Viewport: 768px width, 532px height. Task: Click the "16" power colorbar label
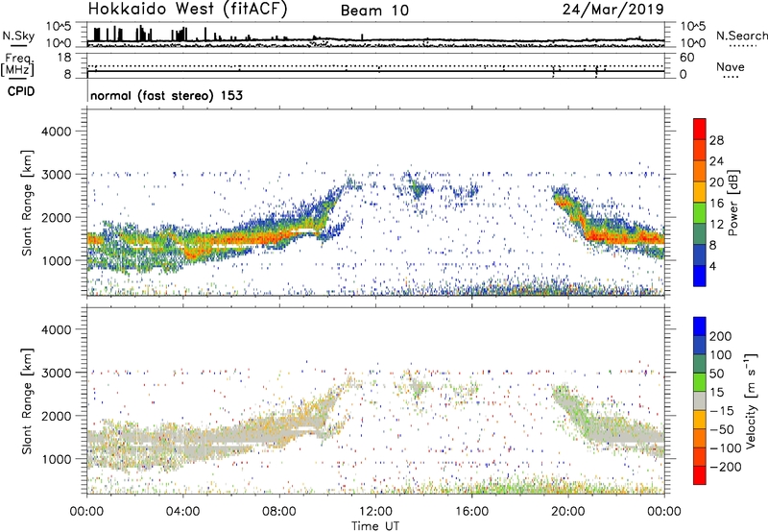click(x=716, y=204)
